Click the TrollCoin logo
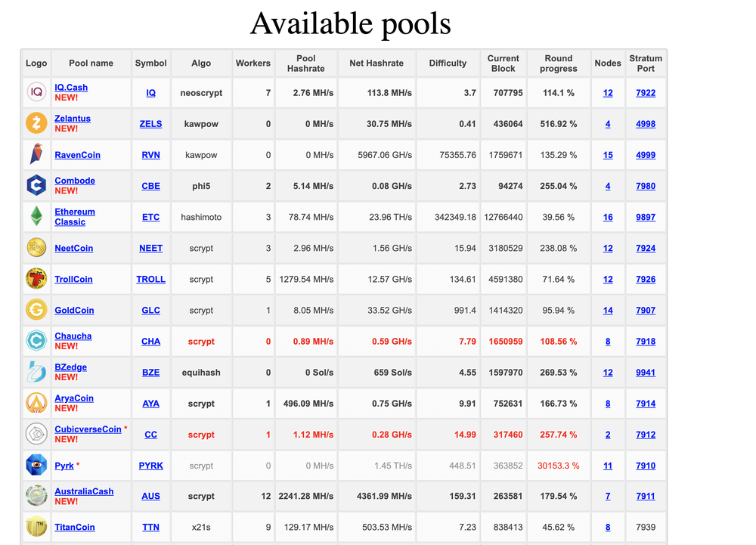756x545 pixels. pyautogui.click(x=36, y=279)
